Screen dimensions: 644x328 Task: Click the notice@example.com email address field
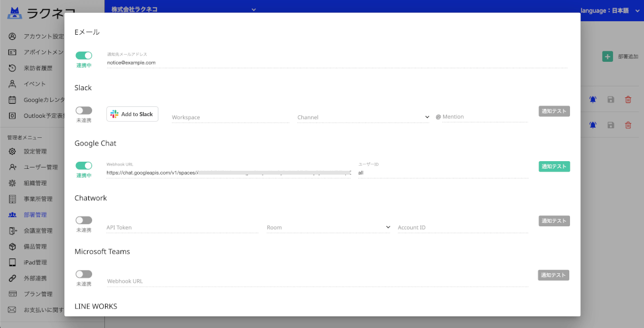pyautogui.click(x=337, y=63)
